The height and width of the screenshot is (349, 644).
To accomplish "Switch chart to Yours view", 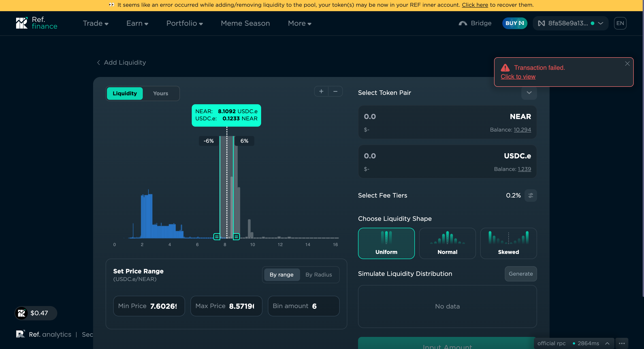I will tap(160, 94).
